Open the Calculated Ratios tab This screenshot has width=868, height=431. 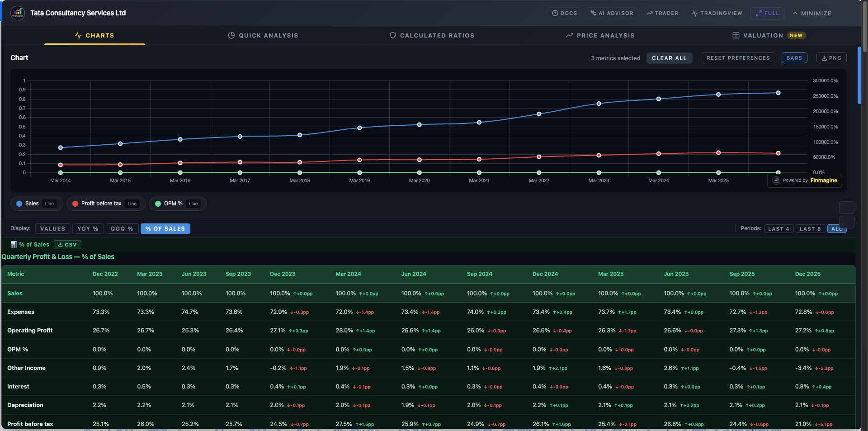point(431,35)
